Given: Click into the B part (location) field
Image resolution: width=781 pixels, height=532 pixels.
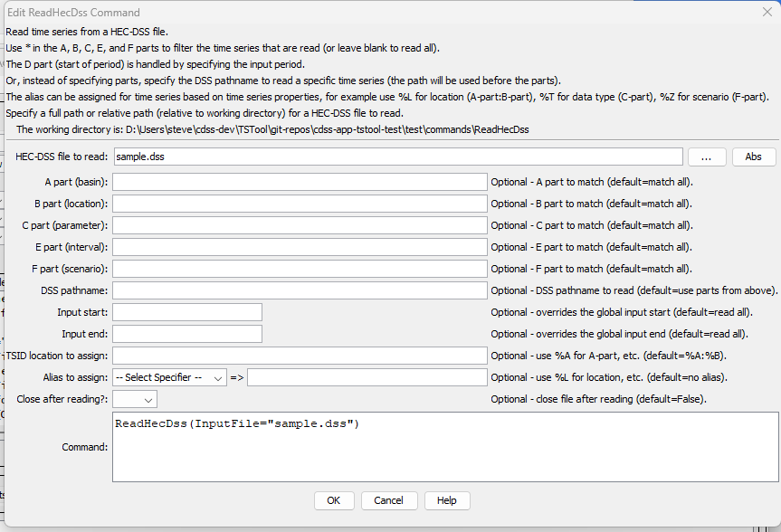Looking at the screenshot, I should point(300,204).
